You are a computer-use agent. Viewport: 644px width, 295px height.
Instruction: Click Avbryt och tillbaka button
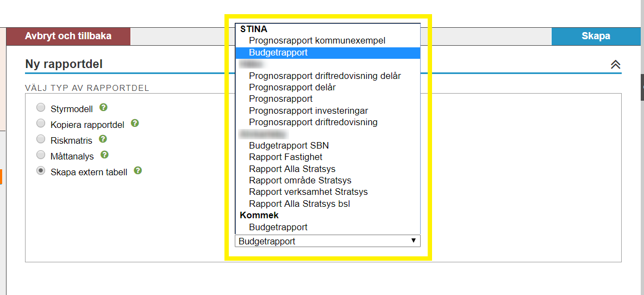[68, 36]
